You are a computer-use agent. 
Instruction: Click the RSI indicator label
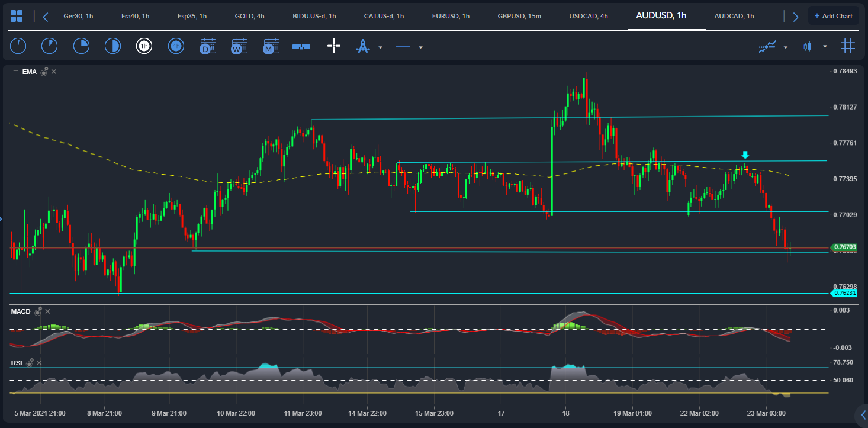click(x=17, y=362)
